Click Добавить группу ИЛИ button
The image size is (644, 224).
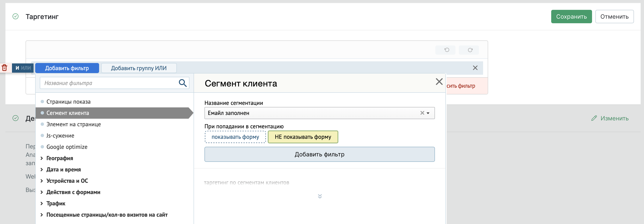(139, 68)
